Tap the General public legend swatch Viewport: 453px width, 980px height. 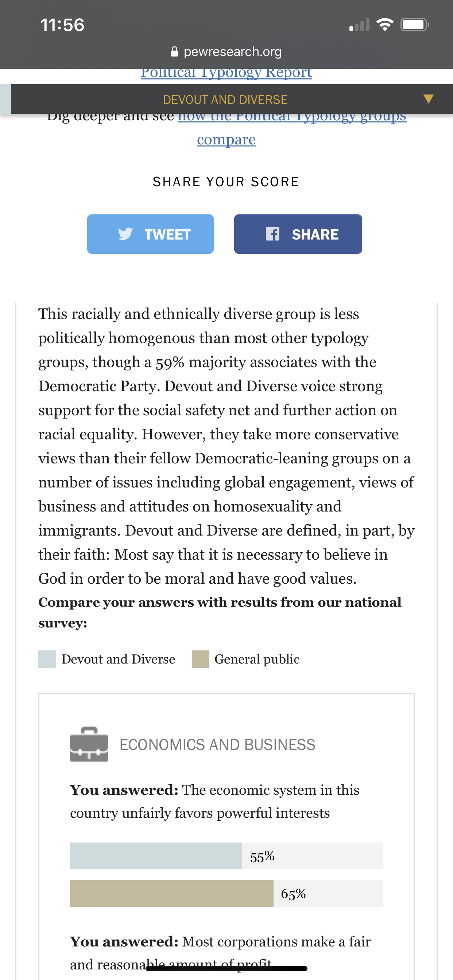click(201, 659)
